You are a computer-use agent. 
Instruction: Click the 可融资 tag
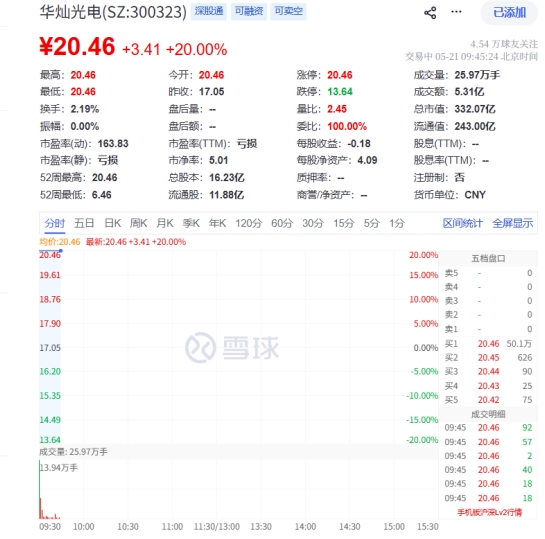click(249, 11)
